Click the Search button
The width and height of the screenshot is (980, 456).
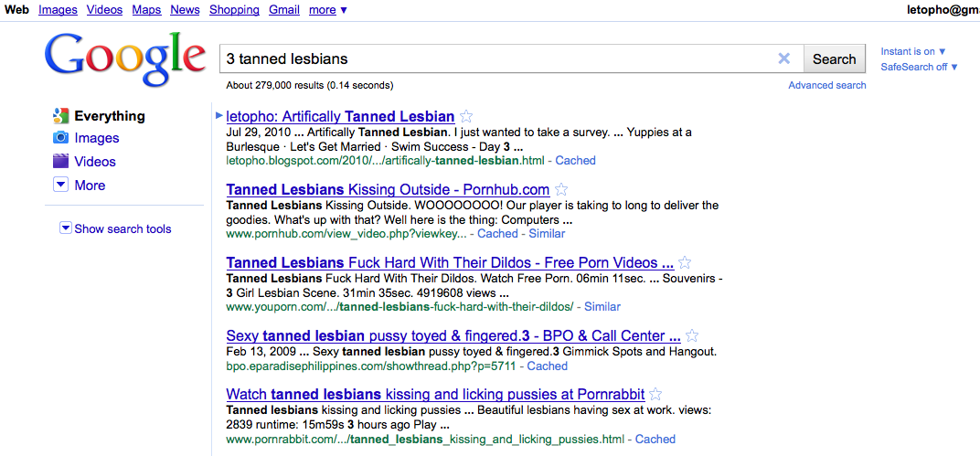(x=834, y=59)
